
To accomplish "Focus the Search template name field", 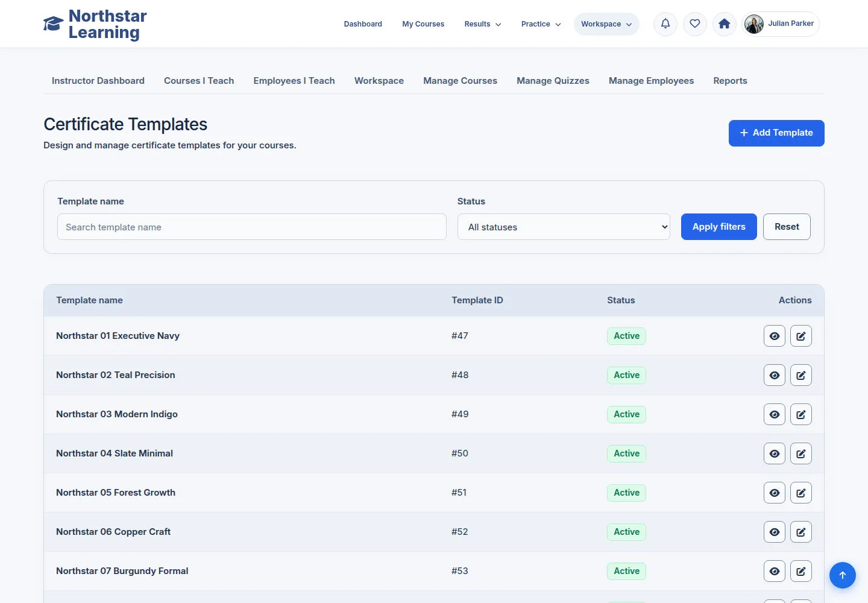I will pos(252,227).
